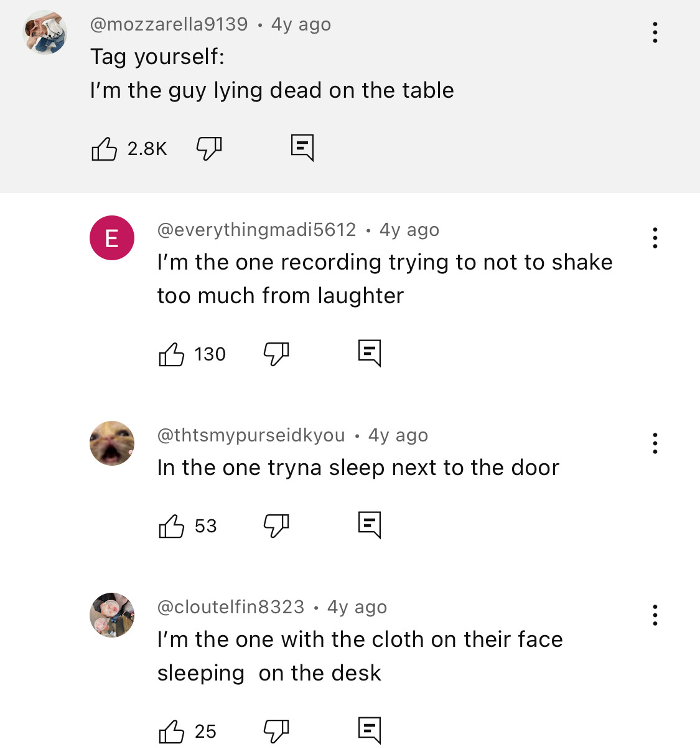Viewport: 700px width, 749px height.
Task: Dislike thtsmypurseidkyou's comment
Action: point(276,526)
